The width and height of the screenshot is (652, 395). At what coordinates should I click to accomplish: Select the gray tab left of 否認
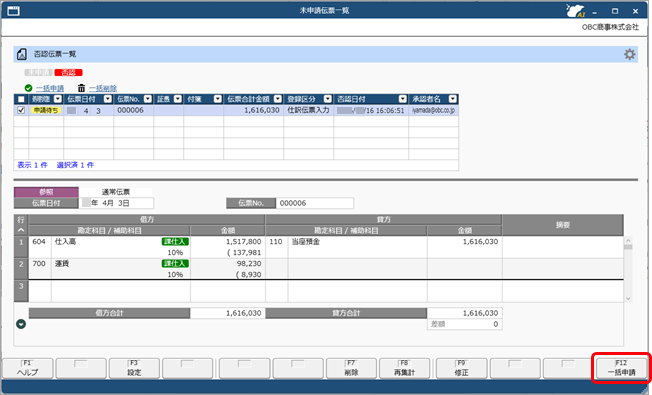point(38,72)
